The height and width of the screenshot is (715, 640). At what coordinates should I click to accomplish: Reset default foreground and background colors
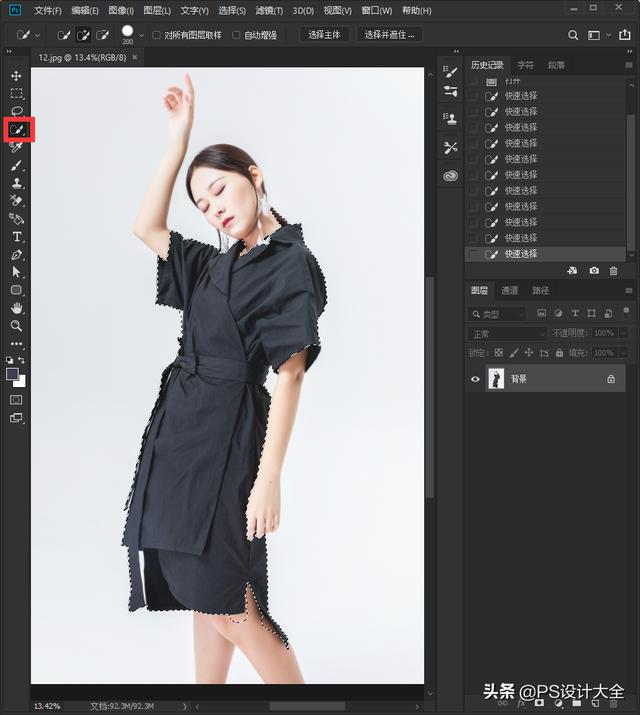[x=10, y=360]
